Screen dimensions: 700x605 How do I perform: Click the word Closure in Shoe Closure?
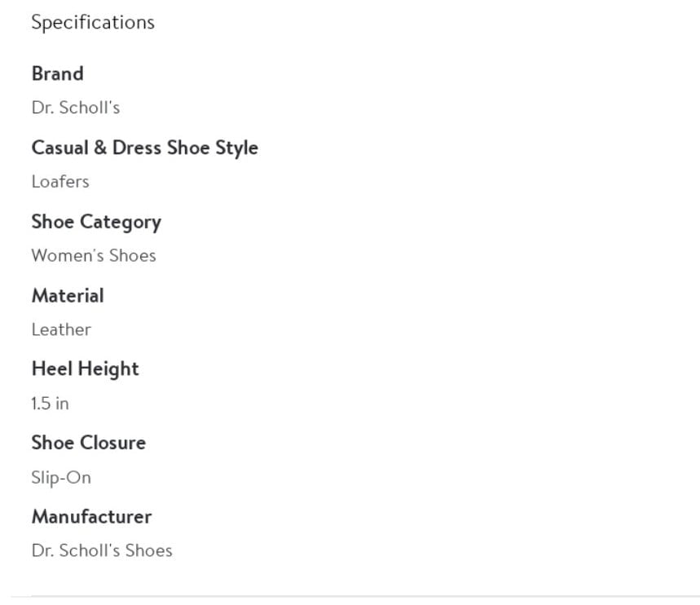tap(113, 443)
